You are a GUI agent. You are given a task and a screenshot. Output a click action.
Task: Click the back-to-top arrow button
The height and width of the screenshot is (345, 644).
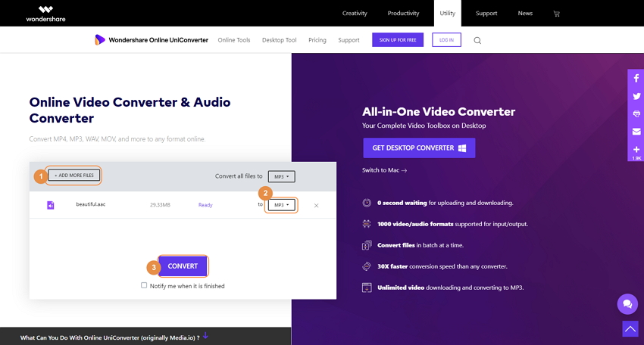point(630,328)
